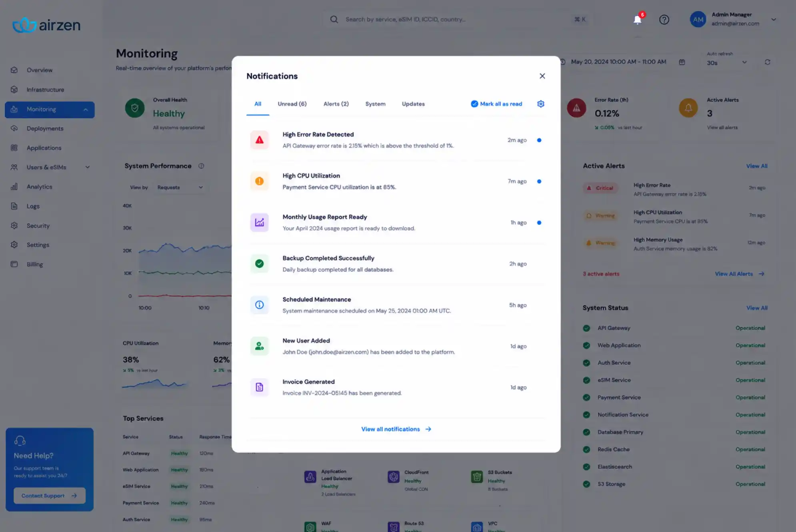
Task: Open the help question mark icon
Action: click(x=664, y=20)
